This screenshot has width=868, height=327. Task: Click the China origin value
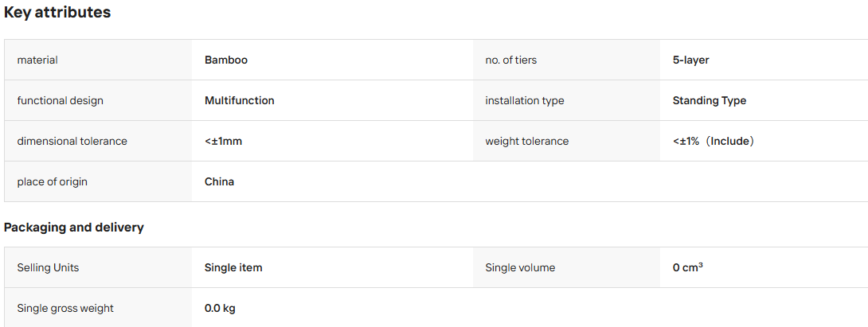[219, 181]
